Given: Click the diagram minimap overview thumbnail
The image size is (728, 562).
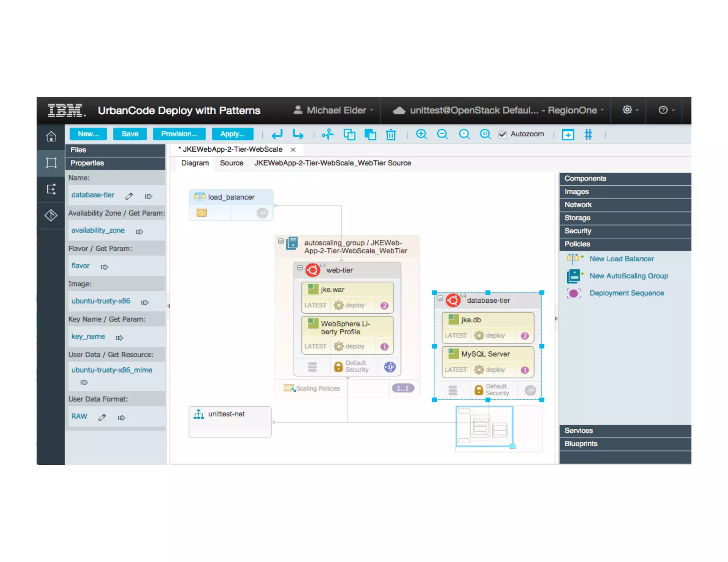Looking at the screenshot, I should 499,429.
